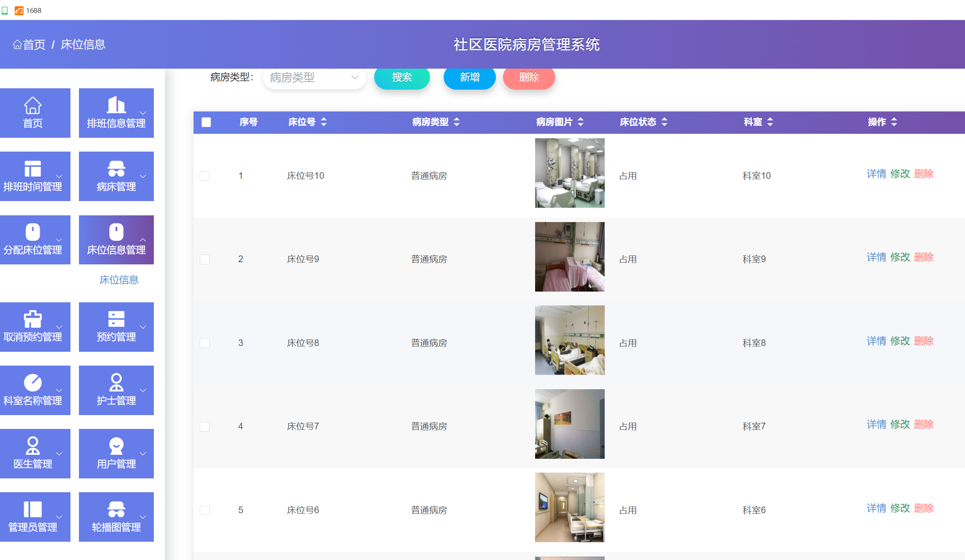965x560 pixels.
Task: Open 用户管理 face icon tile
Action: pyautogui.click(x=116, y=446)
